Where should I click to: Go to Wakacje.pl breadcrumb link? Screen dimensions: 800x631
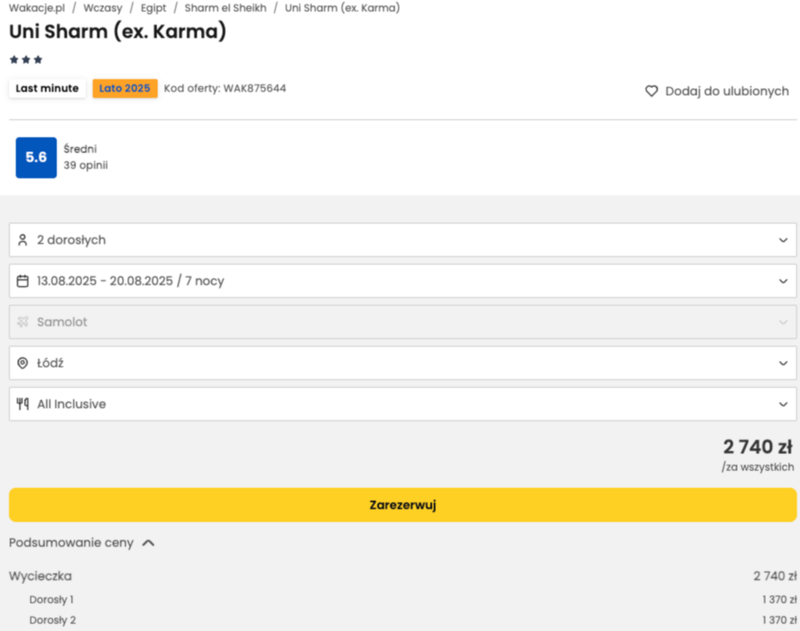(37, 8)
